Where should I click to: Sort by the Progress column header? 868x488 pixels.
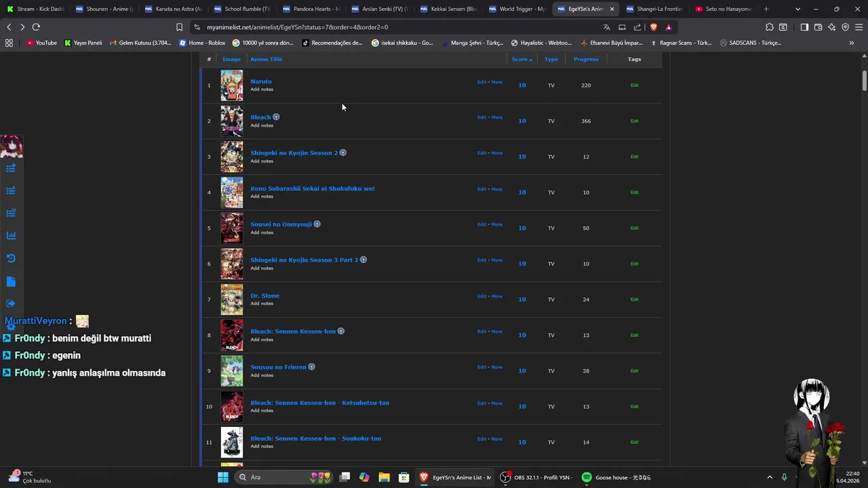tap(586, 59)
